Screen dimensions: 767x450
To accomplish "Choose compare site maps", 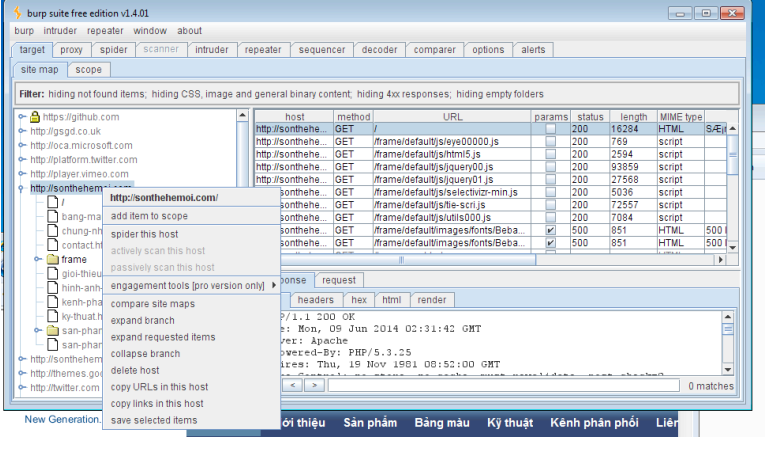I will coord(153,304).
